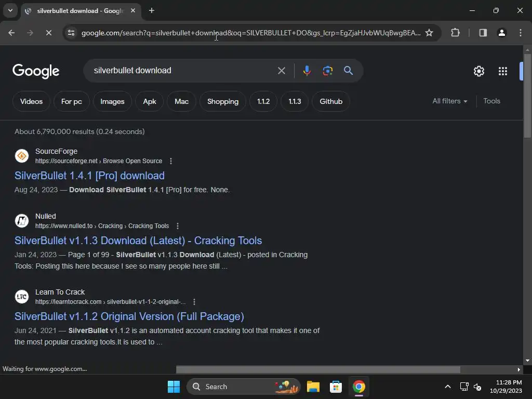
Task: Click the nulled.to URL breadcrumb
Action: point(102,226)
